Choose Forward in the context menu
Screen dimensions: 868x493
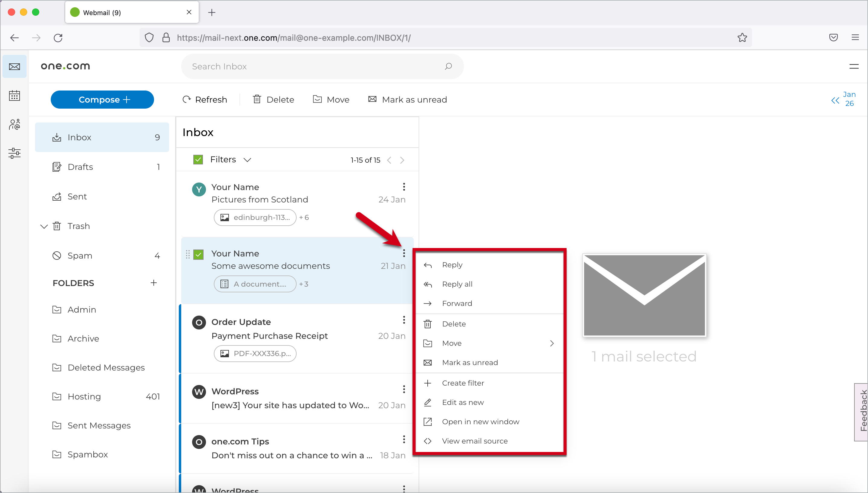tap(457, 304)
